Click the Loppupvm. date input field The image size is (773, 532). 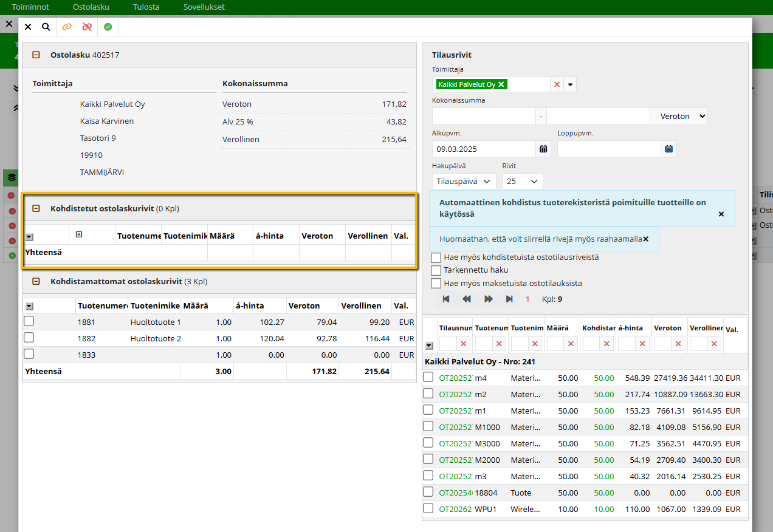(608, 149)
